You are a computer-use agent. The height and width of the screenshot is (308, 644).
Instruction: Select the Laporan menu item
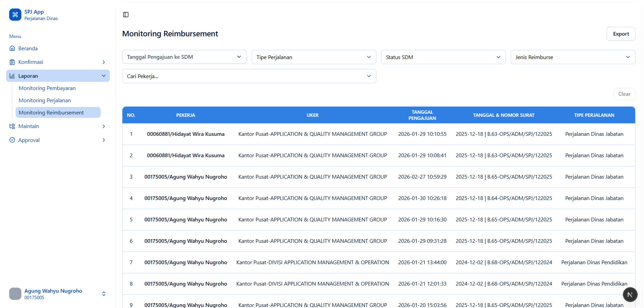58,76
